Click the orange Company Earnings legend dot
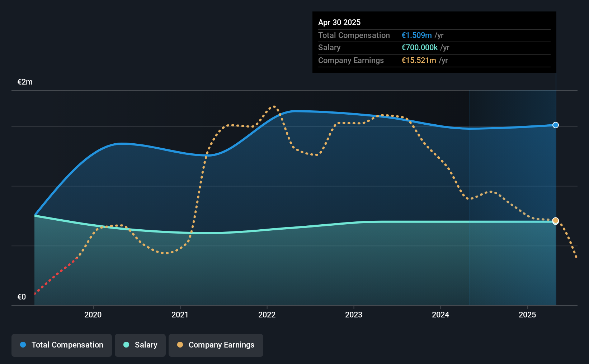 click(x=180, y=345)
